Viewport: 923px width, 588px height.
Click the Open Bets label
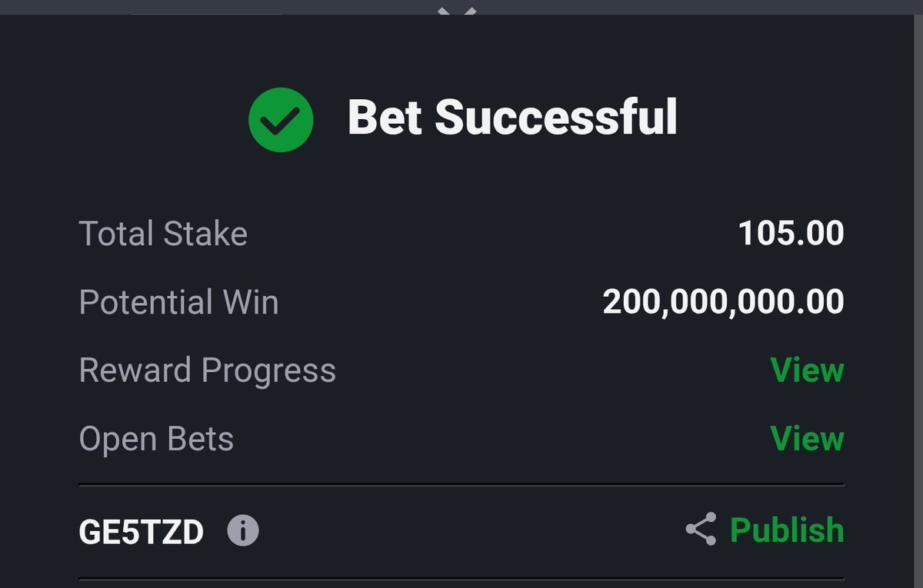[x=156, y=439]
